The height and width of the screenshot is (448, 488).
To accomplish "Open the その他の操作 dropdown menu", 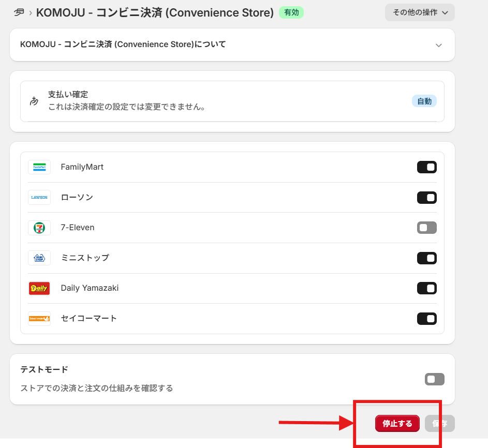I will 420,12.
